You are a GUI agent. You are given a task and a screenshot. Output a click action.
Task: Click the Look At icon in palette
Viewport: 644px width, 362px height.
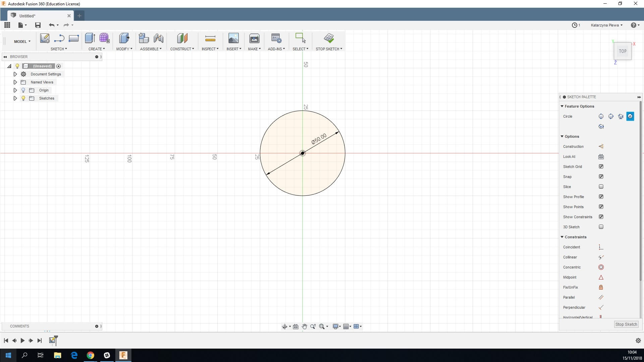(x=601, y=157)
